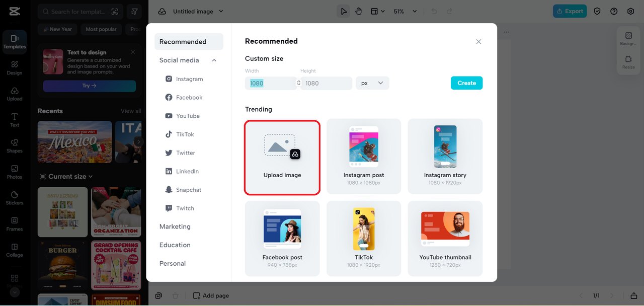Click the Height input field
Image resolution: width=644 pixels, height=306 pixels.
pos(327,83)
